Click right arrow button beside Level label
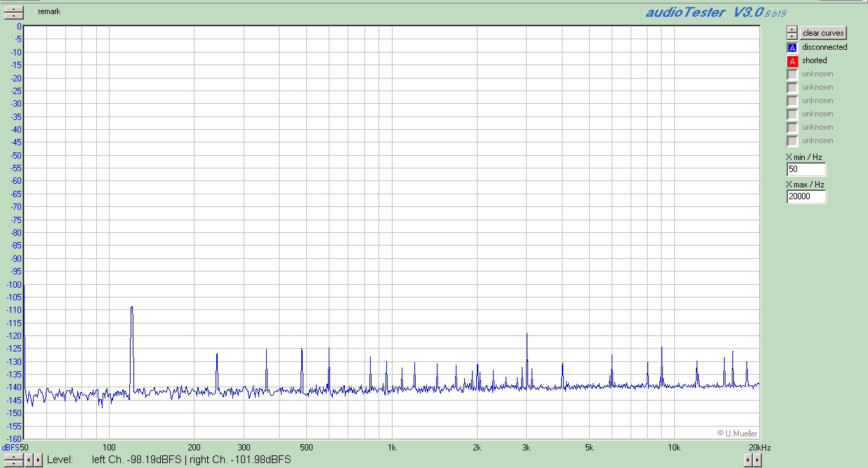The height and width of the screenshot is (468, 868). coord(38,460)
